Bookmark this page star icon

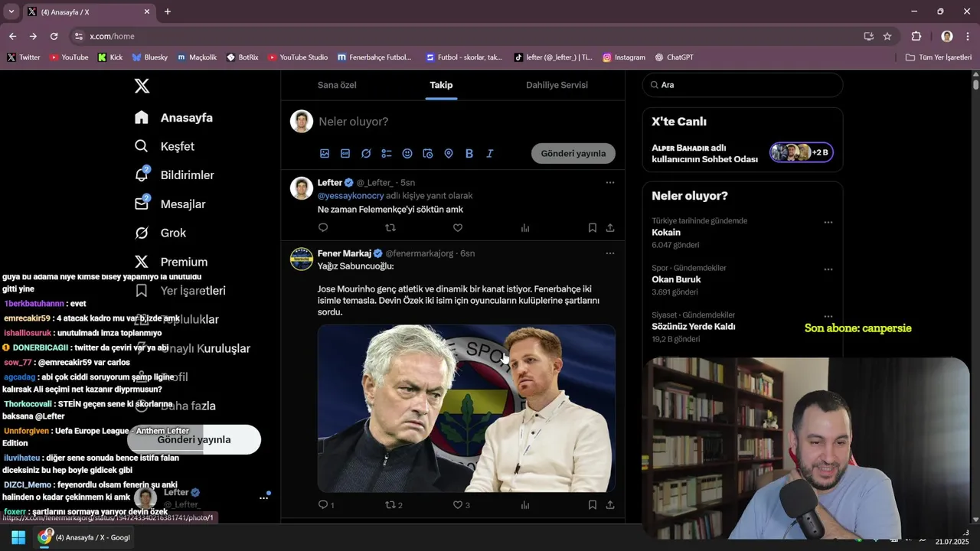pyautogui.click(x=887, y=36)
